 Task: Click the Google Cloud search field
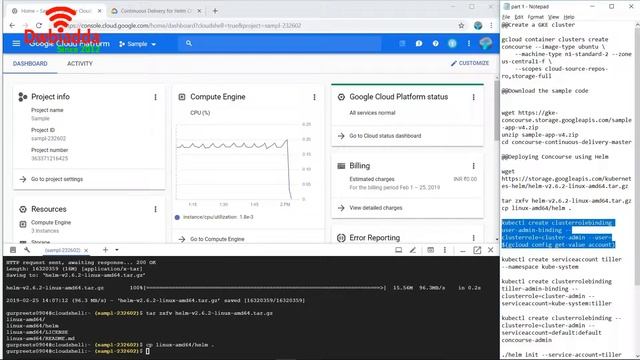pyautogui.click(x=280, y=43)
